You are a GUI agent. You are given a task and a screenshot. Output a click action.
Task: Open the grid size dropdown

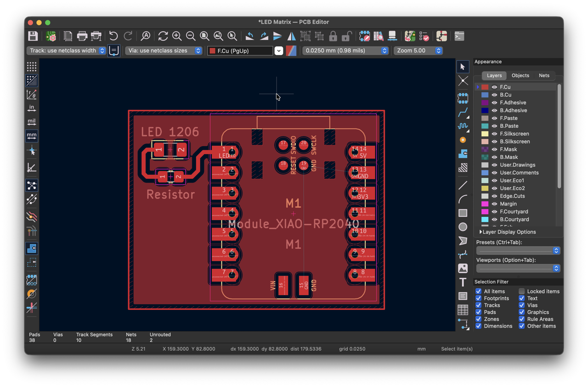[x=345, y=51]
